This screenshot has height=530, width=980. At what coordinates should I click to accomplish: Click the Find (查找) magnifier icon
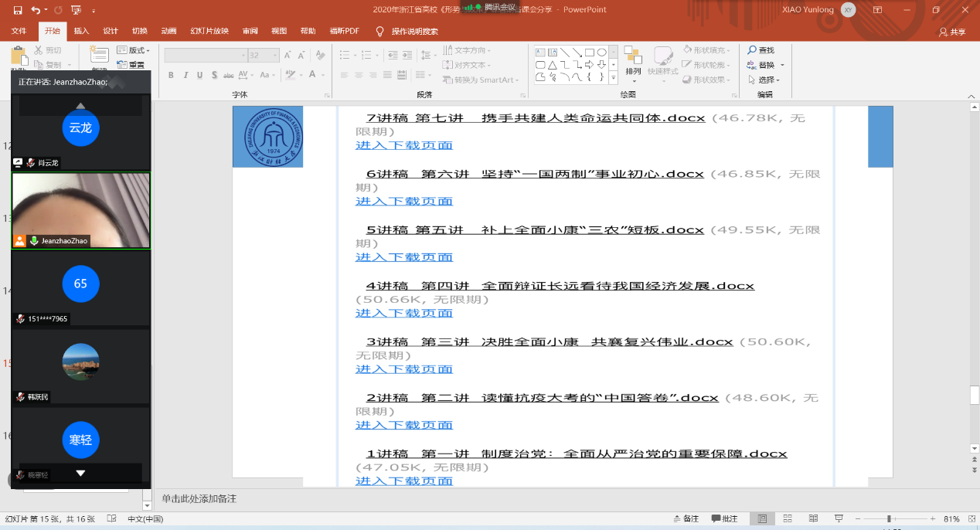pyautogui.click(x=752, y=50)
